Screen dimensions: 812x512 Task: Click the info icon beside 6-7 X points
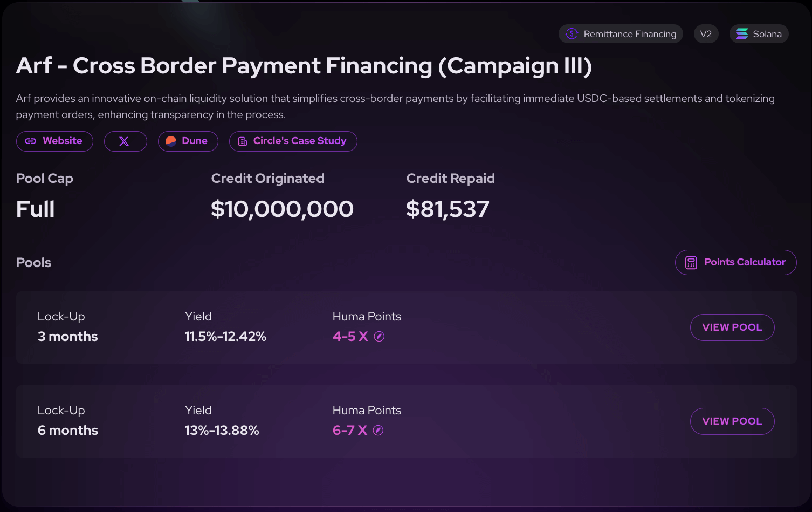click(x=378, y=430)
